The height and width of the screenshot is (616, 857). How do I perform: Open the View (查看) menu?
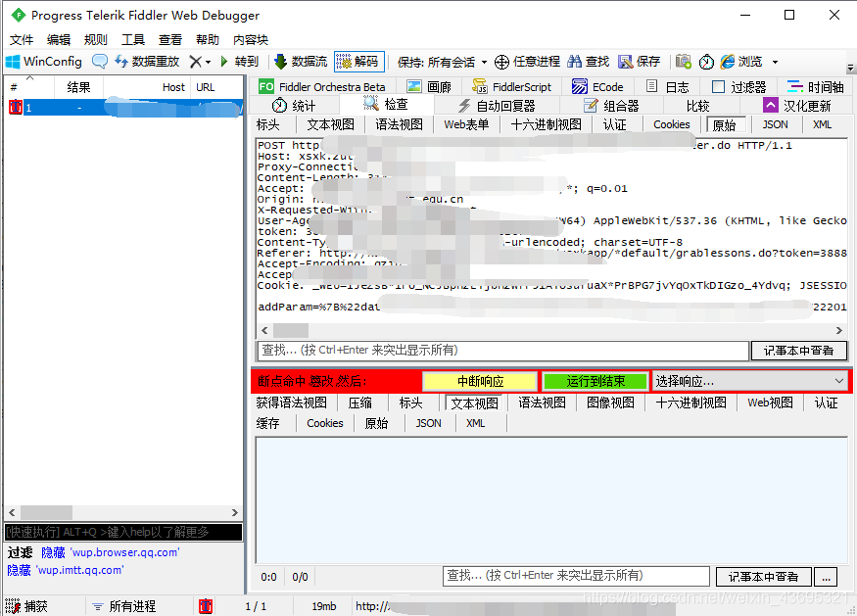[x=170, y=40]
